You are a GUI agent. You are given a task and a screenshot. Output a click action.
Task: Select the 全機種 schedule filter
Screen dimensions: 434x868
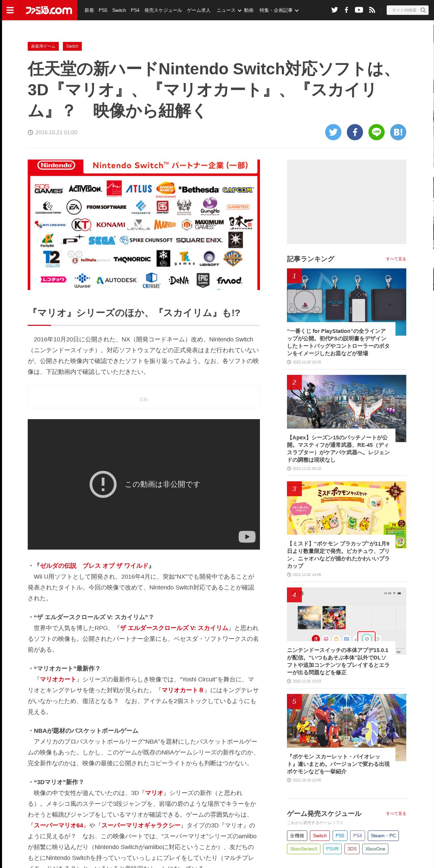(x=297, y=836)
